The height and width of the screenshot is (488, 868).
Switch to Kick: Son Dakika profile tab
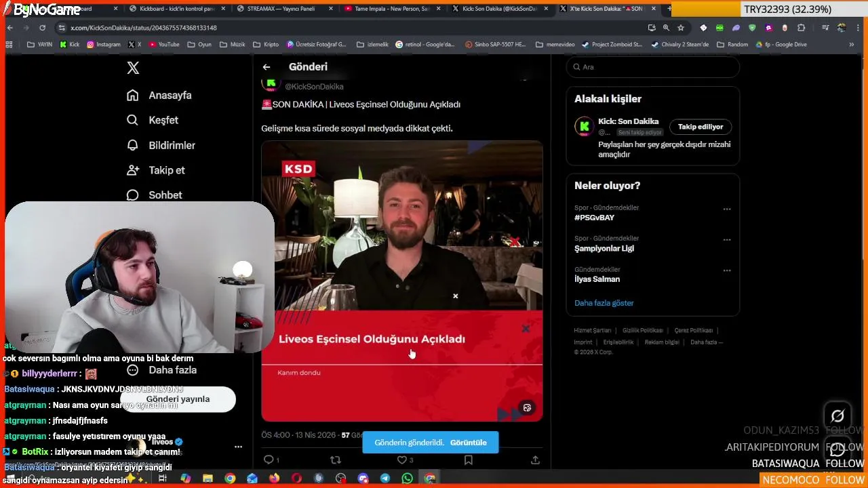[x=500, y=9]
